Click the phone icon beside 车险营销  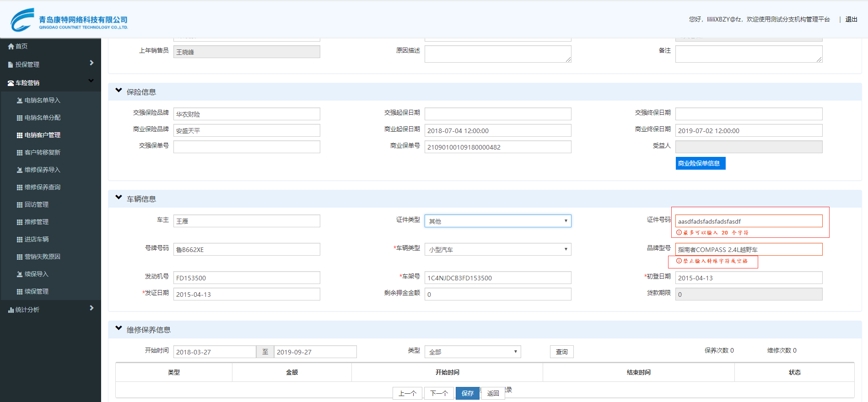(x=11, y=83)
